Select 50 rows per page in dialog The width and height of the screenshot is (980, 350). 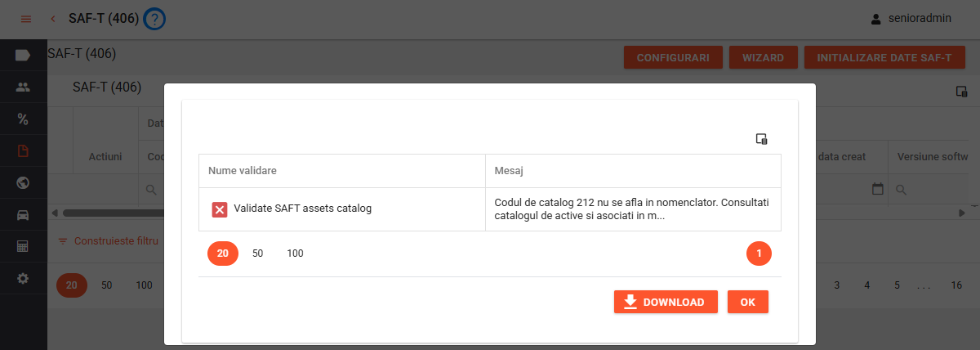(x=257, y=254)
